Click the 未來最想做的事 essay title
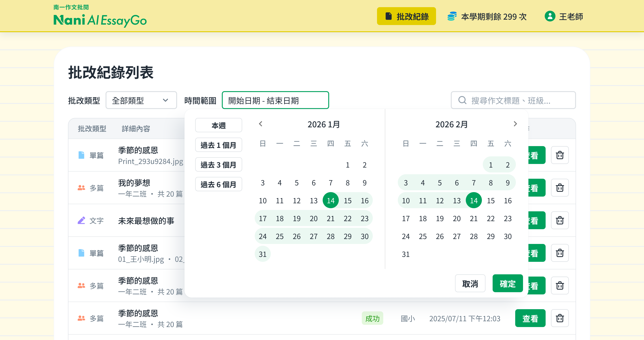 146,220
